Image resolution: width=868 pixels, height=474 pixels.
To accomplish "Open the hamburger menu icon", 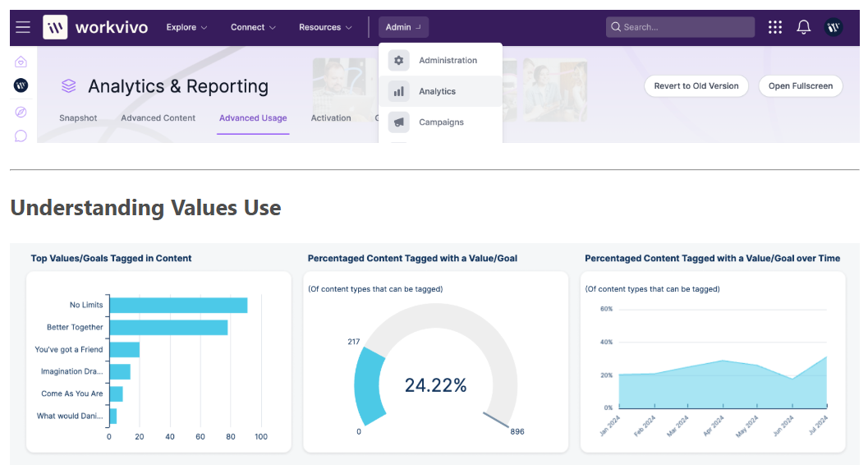I will pyautogui.click(x=22, y=26).
